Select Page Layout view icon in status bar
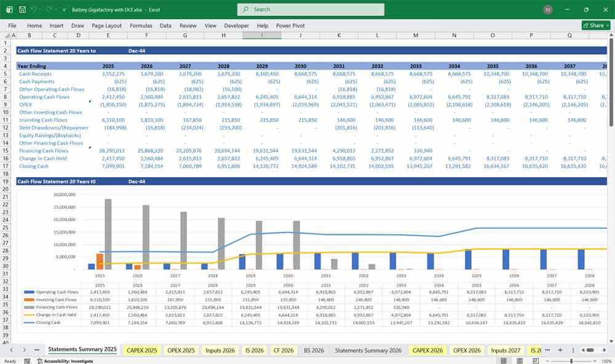This screenshot has width=615, height=364. pyautogui.click(x=520, y=361)
